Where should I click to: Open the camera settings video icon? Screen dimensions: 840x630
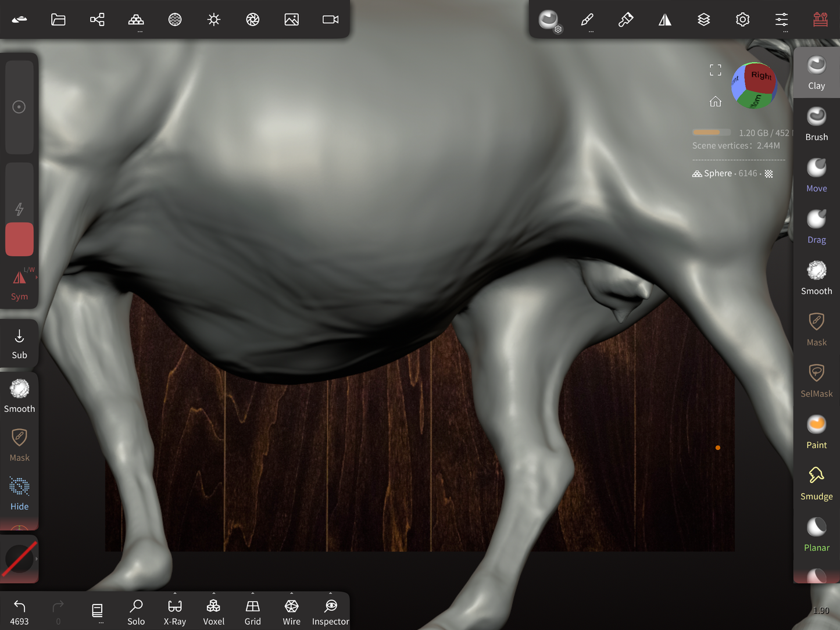(330, 20)
